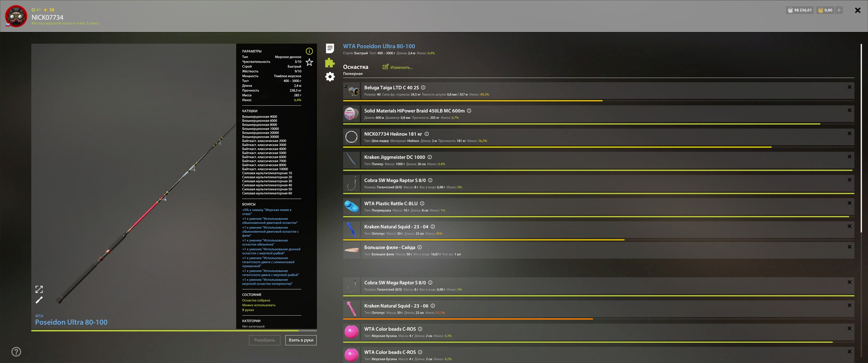Open the rod description notes tab
Viewport: 868px width, 363px height.
coord(330,48)
